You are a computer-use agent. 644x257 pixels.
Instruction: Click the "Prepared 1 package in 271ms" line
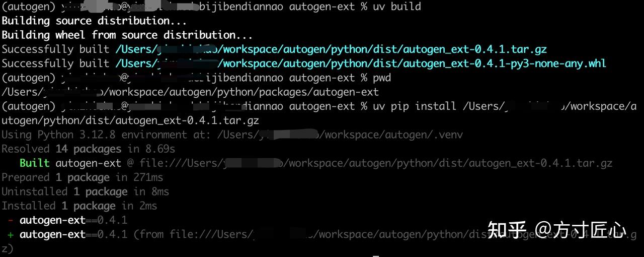(82, 177)
